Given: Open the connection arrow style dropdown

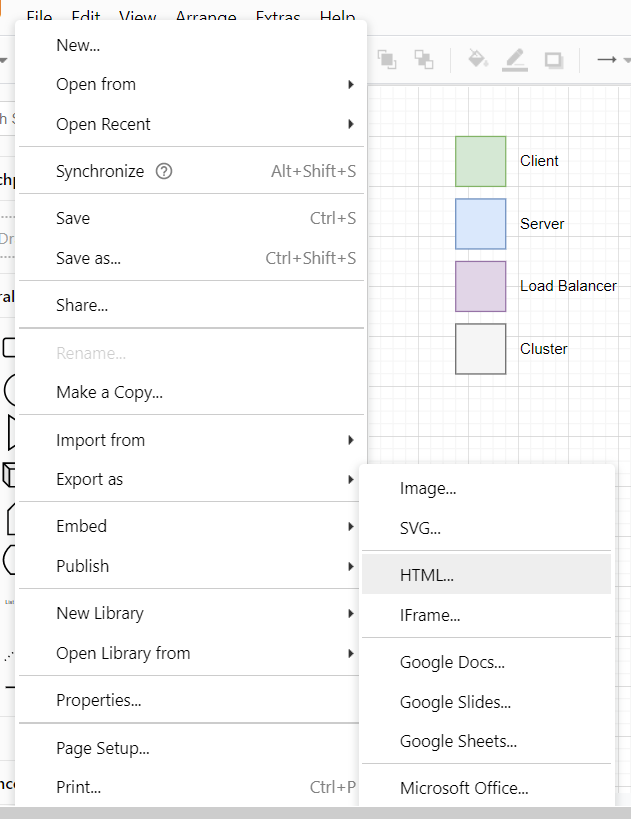Looking at the screenshot, I should tap(625, 59).
